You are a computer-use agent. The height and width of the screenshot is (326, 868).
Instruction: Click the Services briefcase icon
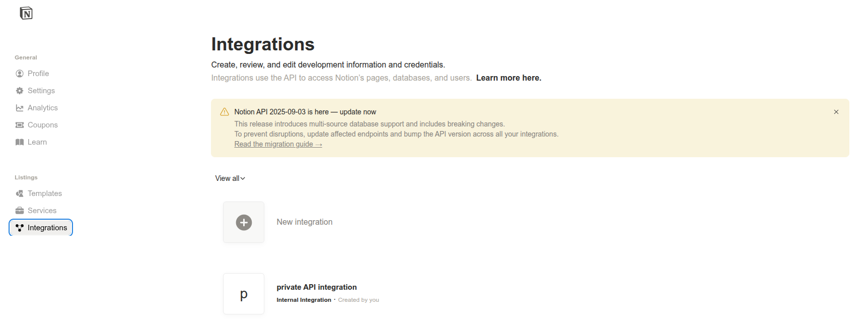pyautogui.click(x=20, y=211)
